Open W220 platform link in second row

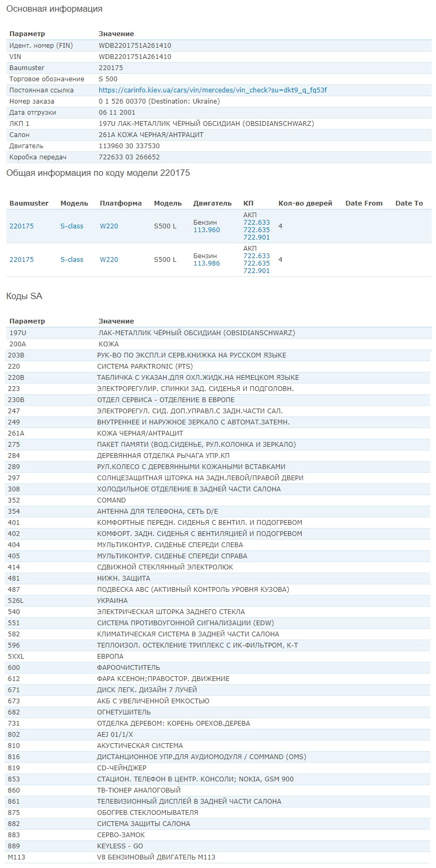(109, 260)
